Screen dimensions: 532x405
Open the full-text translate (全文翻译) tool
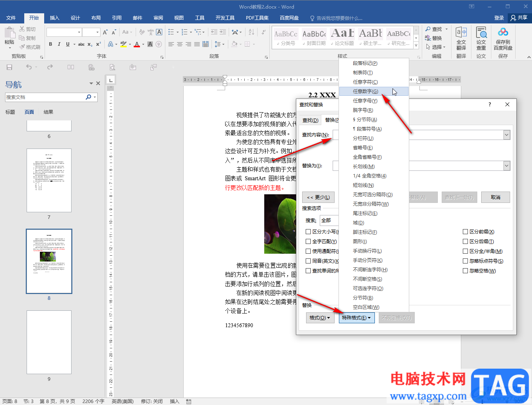[x=461, y=39]
